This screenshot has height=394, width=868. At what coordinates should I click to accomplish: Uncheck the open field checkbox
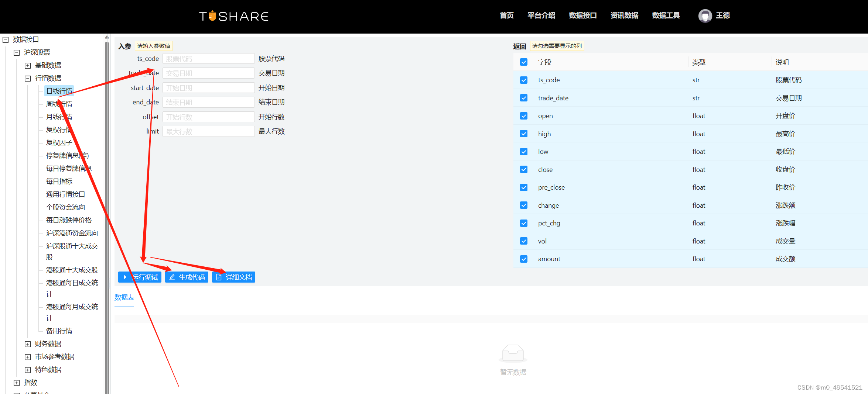(x=523, y=115)
